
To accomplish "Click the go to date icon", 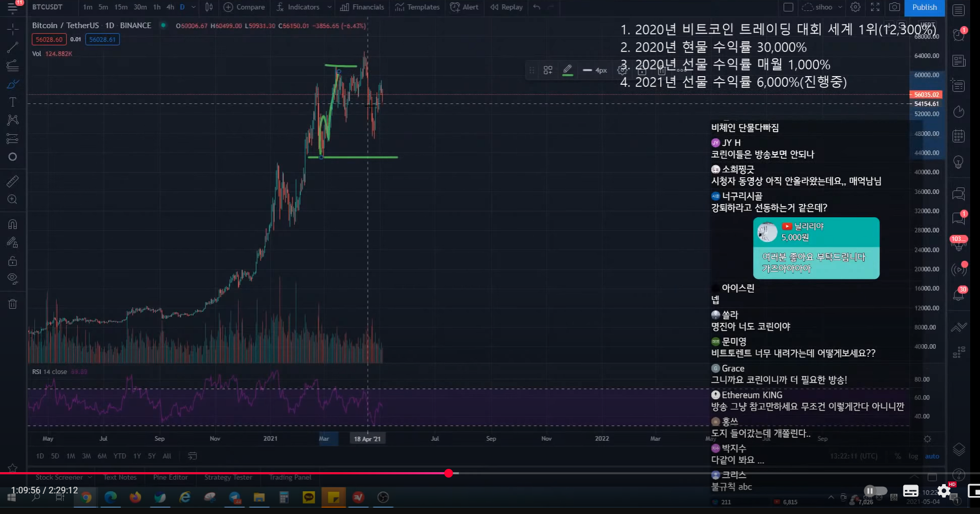I will (x=193, y=456).
